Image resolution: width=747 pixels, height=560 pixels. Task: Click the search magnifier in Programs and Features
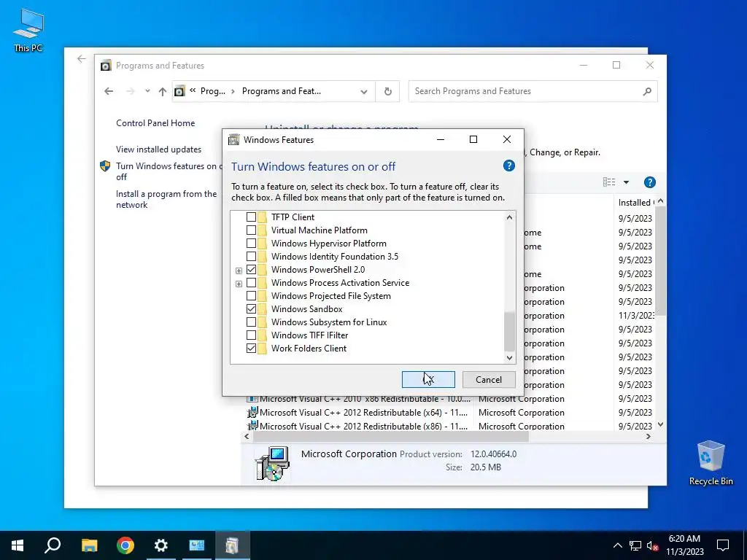(646, 91)
